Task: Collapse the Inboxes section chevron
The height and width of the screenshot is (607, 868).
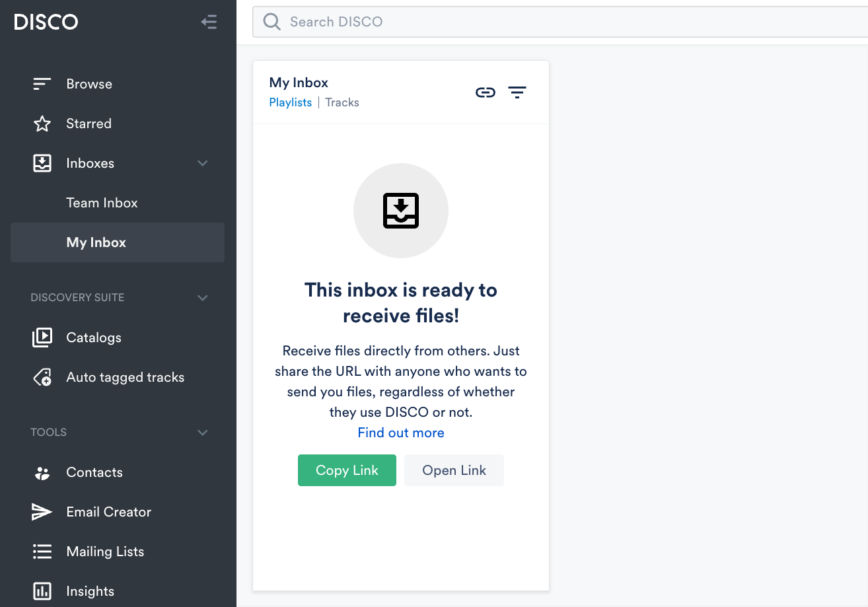Action: (x=203, y=163)
